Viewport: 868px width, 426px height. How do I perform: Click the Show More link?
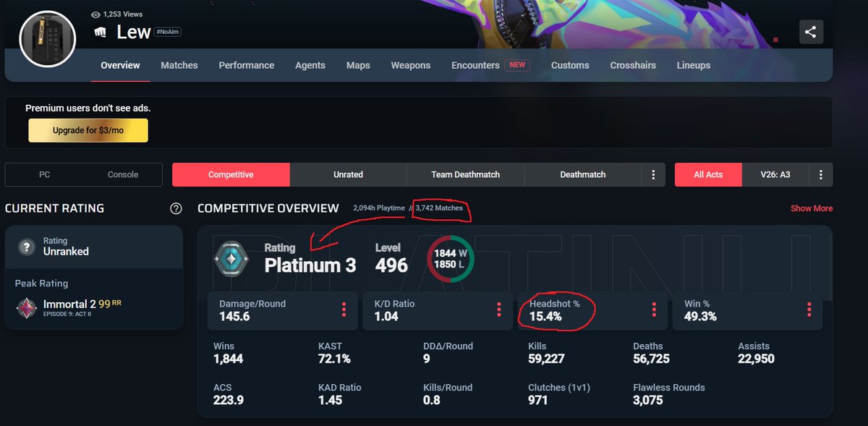click(x=812, y=208)
